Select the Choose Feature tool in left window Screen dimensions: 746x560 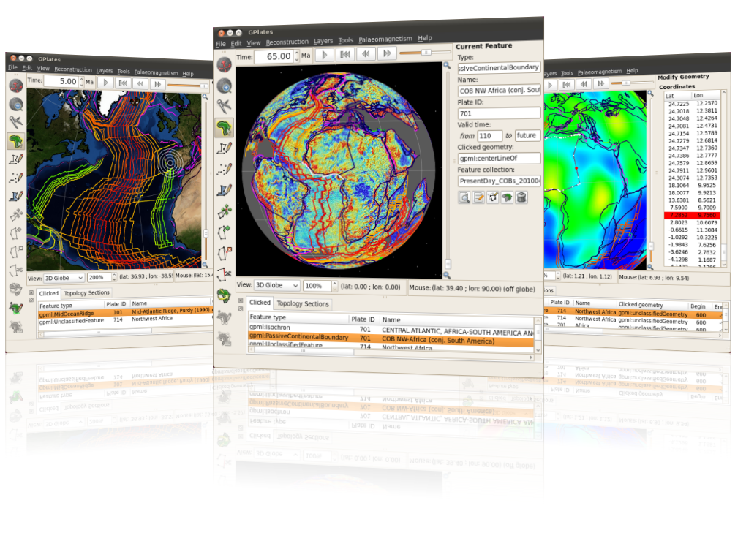pos(15,141)
